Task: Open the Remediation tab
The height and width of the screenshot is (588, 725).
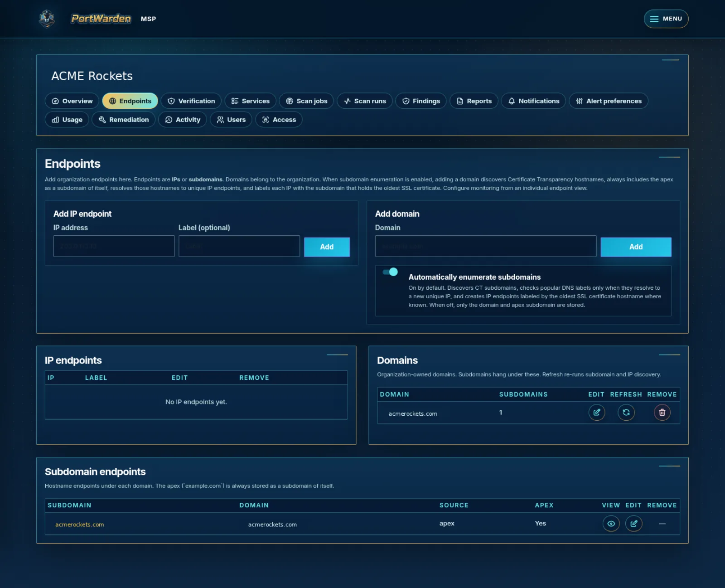Action: (x=124, y=120)
